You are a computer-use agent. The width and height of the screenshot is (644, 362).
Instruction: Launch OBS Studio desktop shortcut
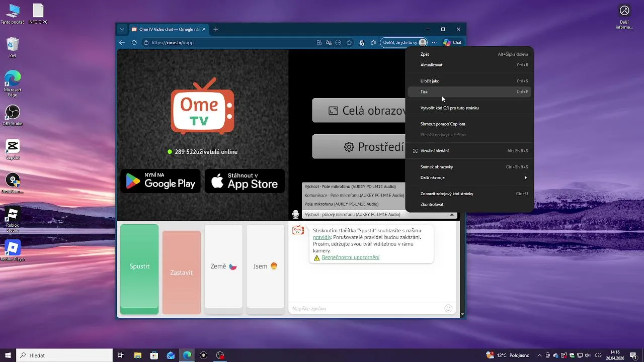[x=13, y=115]
